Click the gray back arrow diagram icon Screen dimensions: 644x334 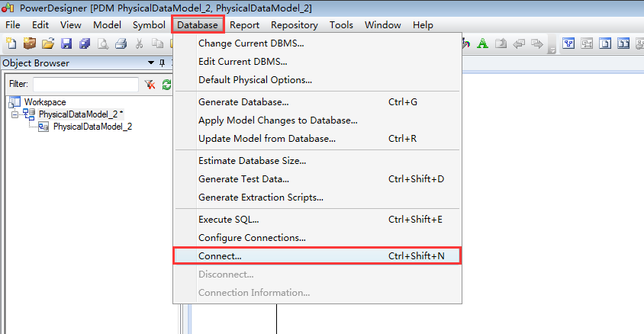[519, 43]
